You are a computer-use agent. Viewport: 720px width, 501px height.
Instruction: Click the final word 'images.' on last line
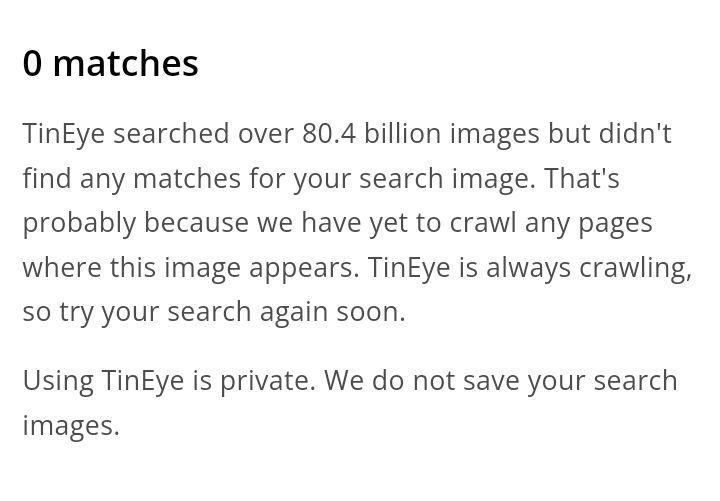click(x=71, y=426)
